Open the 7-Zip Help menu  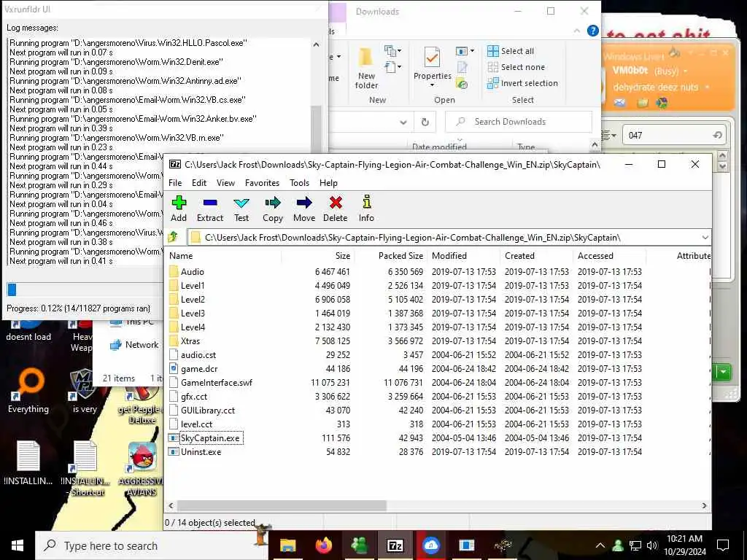point(328,183)
